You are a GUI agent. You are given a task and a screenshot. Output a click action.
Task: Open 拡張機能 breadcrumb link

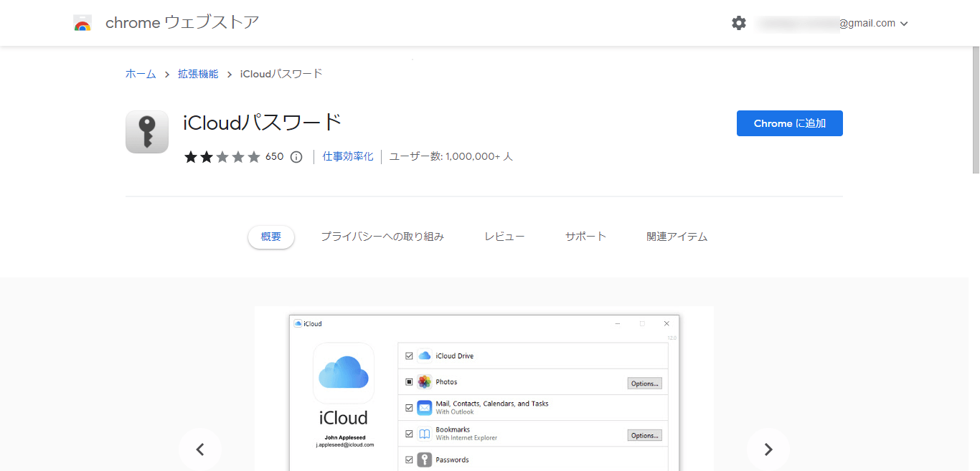(198, 74)
